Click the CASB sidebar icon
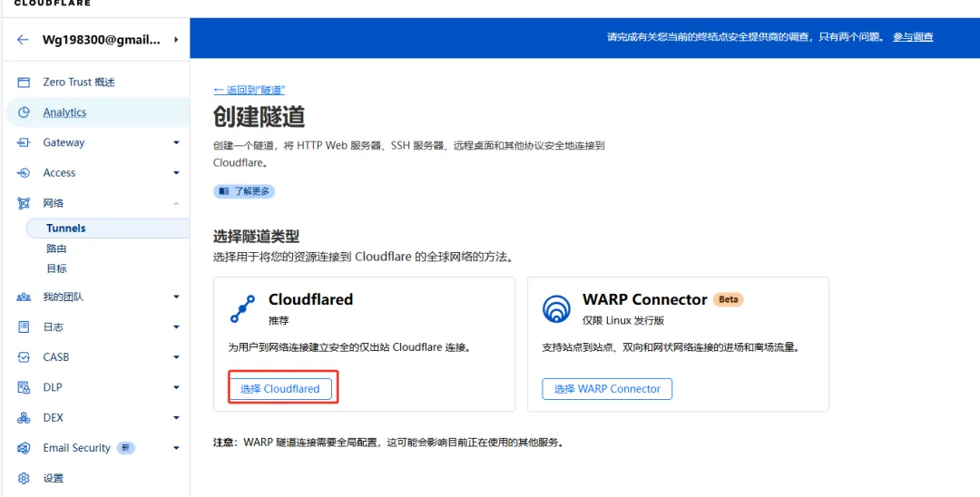Screen dimensions: 980x497 [x=24, y=357]
